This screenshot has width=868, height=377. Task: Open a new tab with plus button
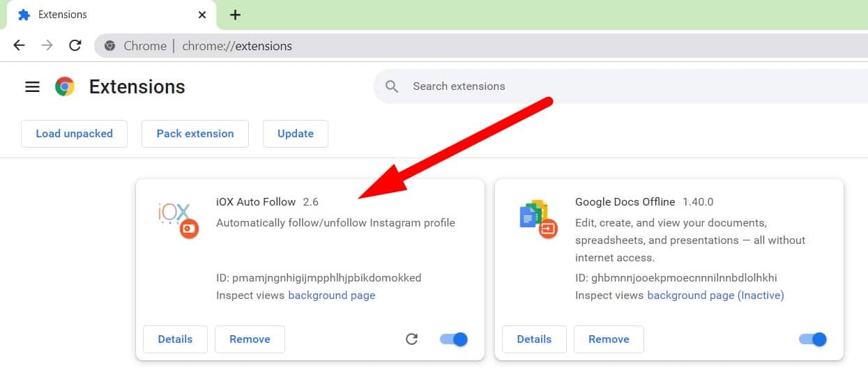pos(235,15)
